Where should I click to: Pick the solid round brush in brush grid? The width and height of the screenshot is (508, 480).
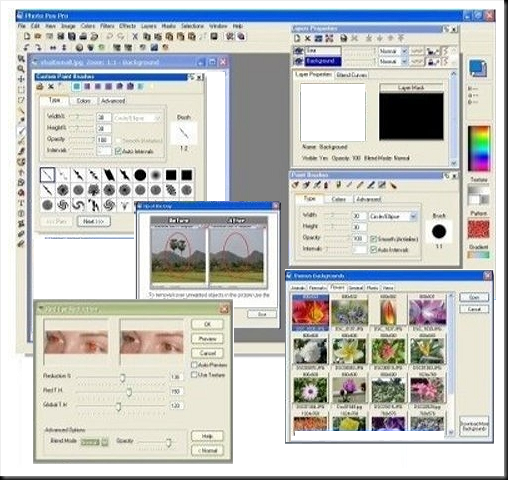coord(140,175)
